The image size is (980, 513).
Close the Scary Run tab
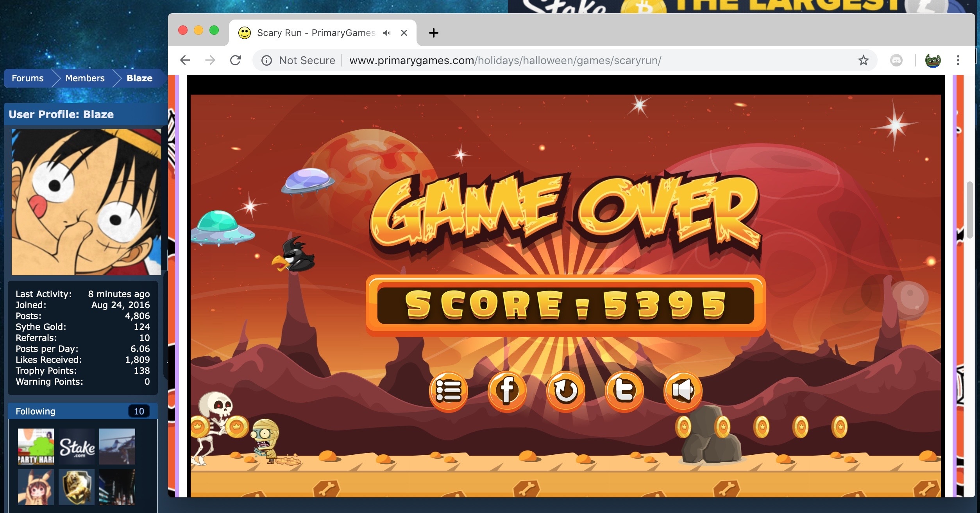[404, 33]
